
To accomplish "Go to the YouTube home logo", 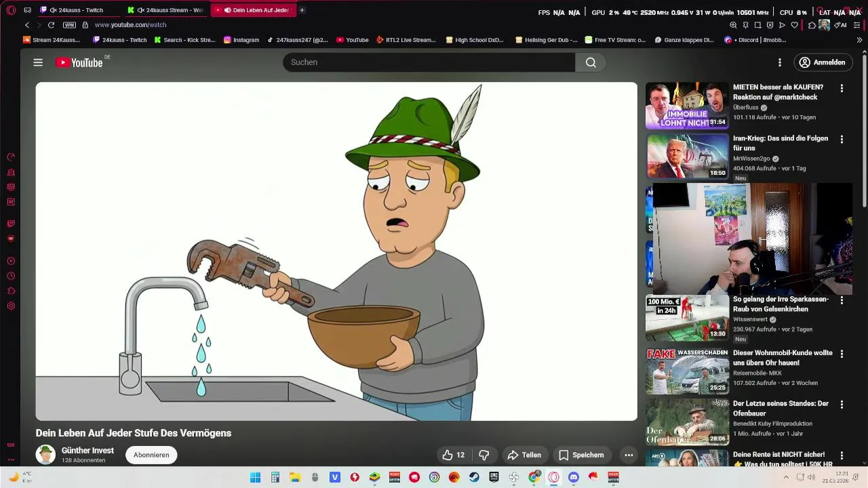I will pos(79,62).
